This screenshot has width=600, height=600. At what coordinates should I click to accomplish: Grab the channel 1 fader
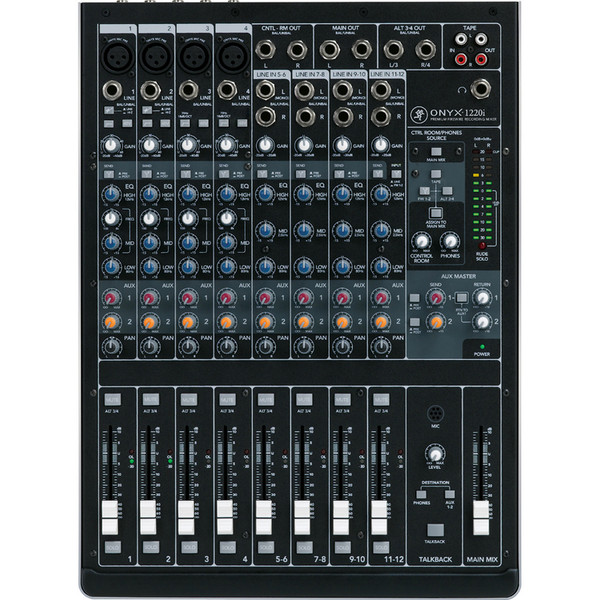pos(110,517)
